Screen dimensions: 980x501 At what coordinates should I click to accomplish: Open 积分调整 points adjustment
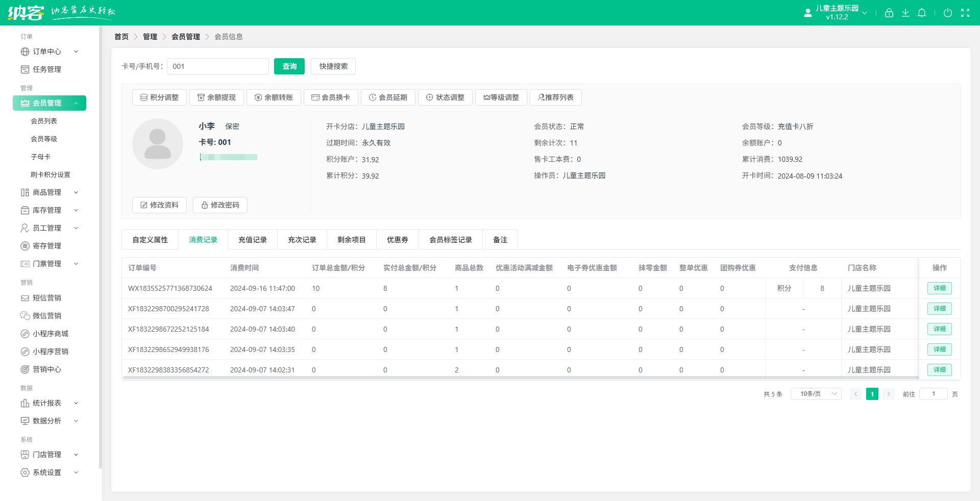tap(159, 97)
